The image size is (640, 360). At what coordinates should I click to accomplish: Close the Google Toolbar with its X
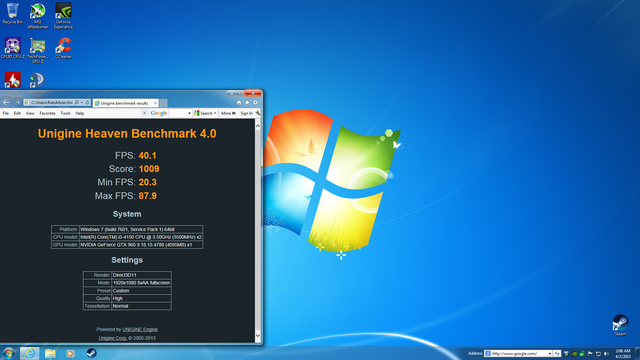144,113
